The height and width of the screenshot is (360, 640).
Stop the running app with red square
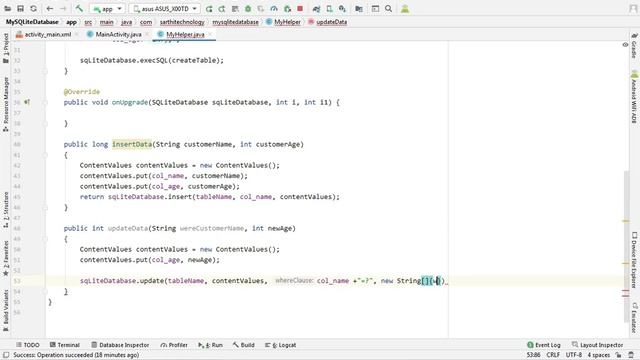[x=300, y=9]
